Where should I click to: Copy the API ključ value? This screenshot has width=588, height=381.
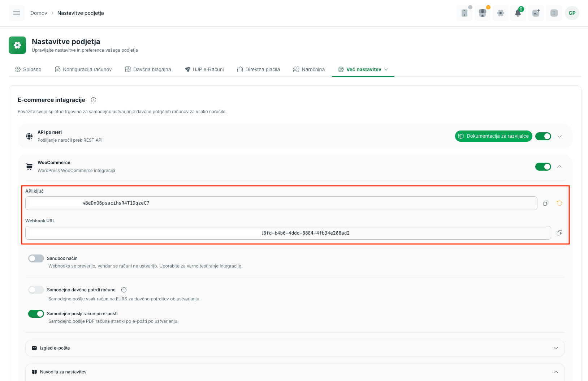(546, 203)
